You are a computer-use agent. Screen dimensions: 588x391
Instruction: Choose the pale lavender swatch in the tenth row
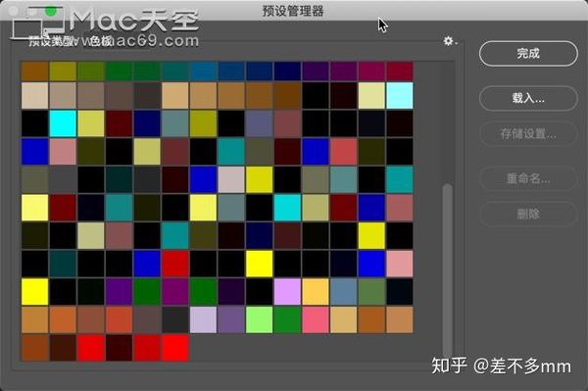pos(203,319)
